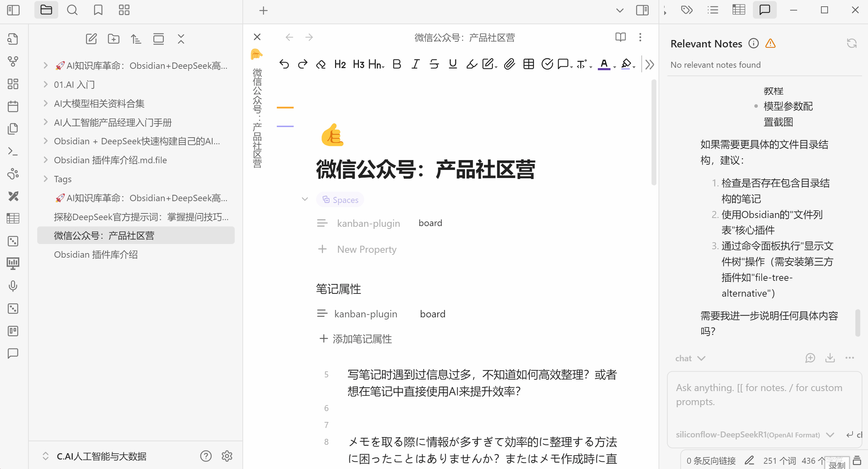
Task: Toggle reading view with the book icon
Action: click(x=620, y=37)
